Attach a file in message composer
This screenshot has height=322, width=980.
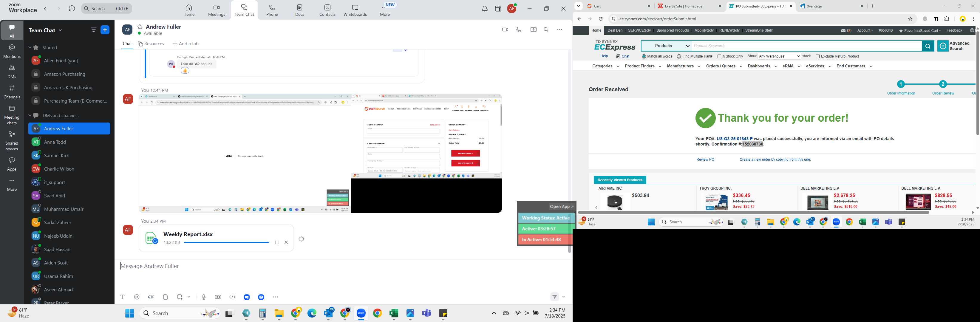[166, 297]
